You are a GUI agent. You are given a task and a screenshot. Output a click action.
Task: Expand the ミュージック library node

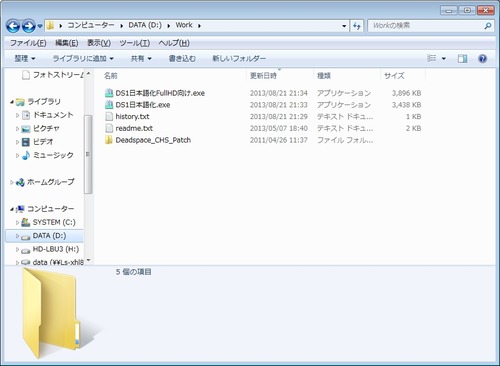tap(17, 155)
